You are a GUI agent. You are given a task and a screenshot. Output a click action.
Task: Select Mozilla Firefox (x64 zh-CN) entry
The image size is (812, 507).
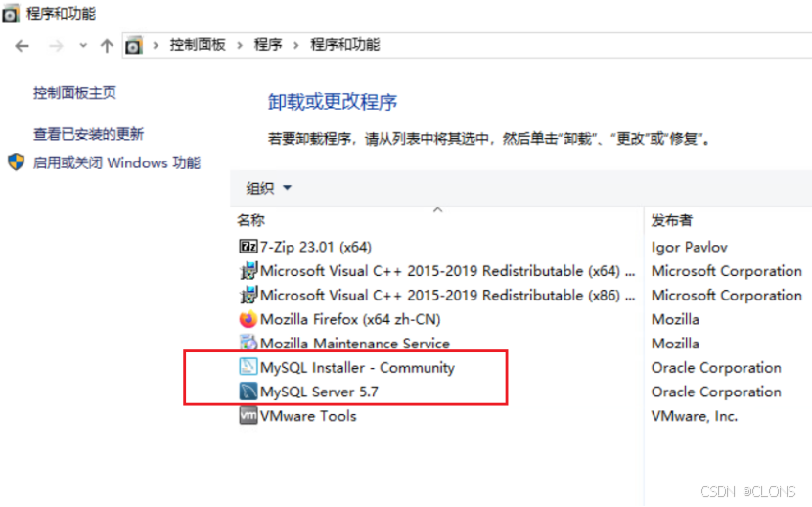[350, 319]
